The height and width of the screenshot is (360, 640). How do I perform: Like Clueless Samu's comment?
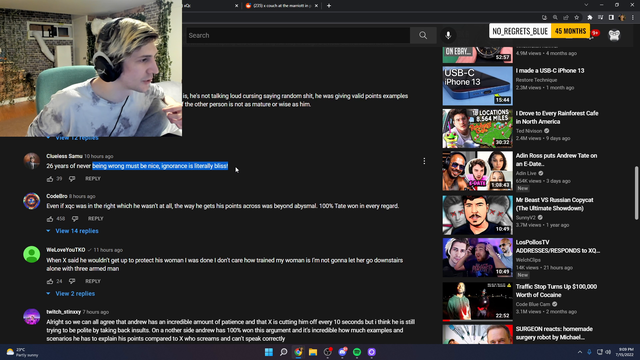point(50,179)
